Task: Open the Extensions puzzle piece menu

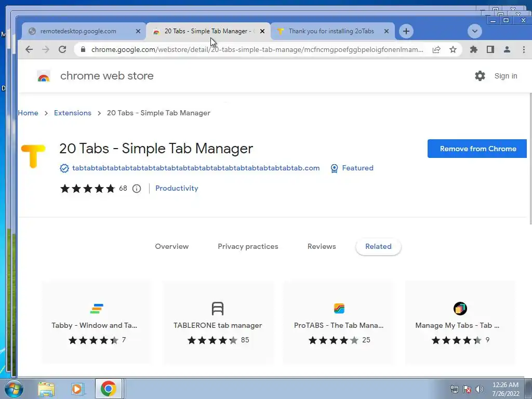Action: (x=474, y=49)
